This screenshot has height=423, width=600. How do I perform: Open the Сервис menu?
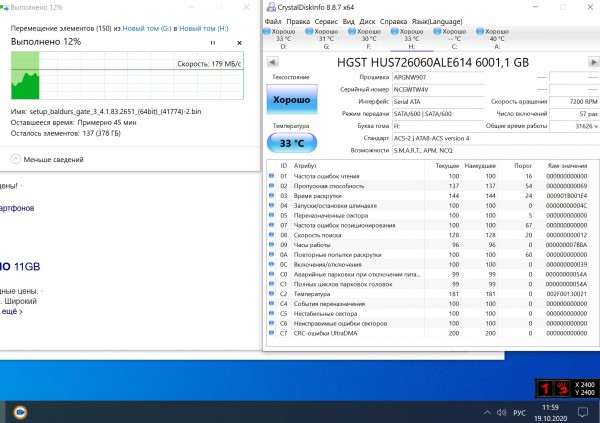pyautogui.click(x=326, y=20)
